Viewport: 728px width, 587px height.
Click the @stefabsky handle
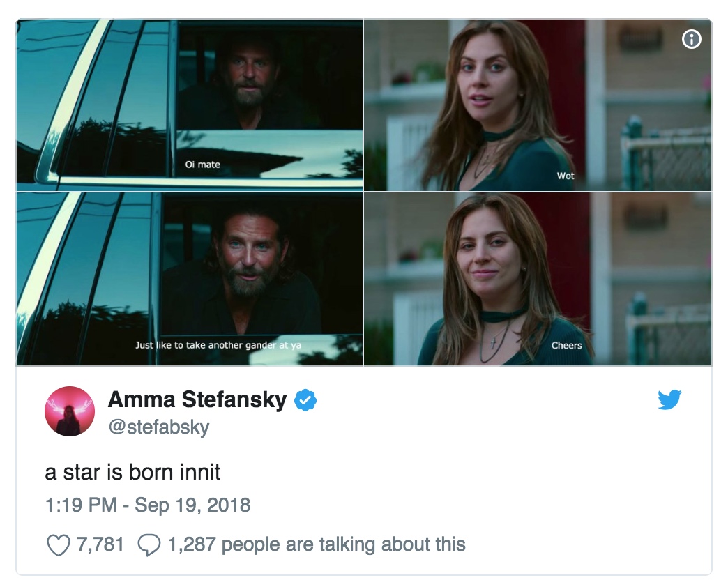coord(158,427)
